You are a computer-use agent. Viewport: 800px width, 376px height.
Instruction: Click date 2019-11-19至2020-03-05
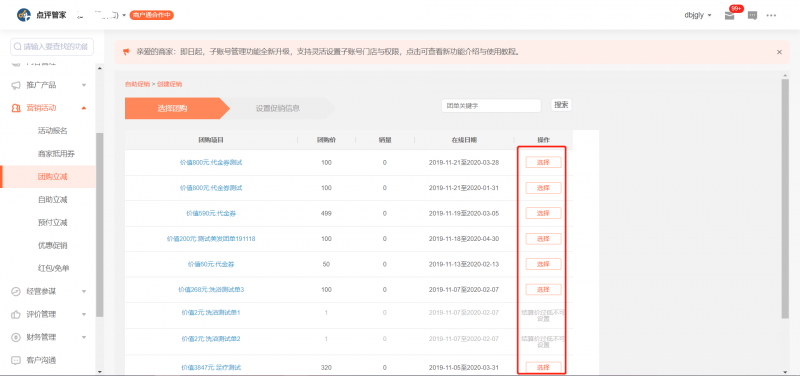pyautogui.click(x=464, y=213)
